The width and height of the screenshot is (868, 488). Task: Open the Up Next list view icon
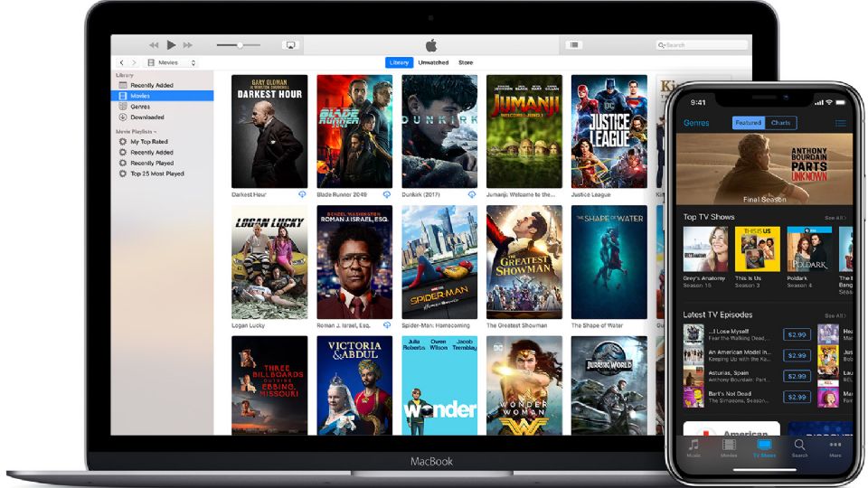pos(574,44)
